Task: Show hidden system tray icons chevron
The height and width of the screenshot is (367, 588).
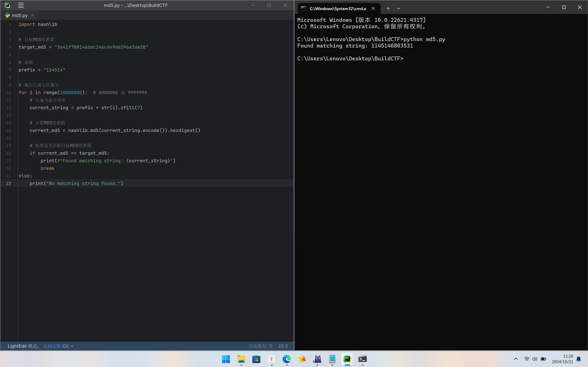Action: (x=516, y=359)
